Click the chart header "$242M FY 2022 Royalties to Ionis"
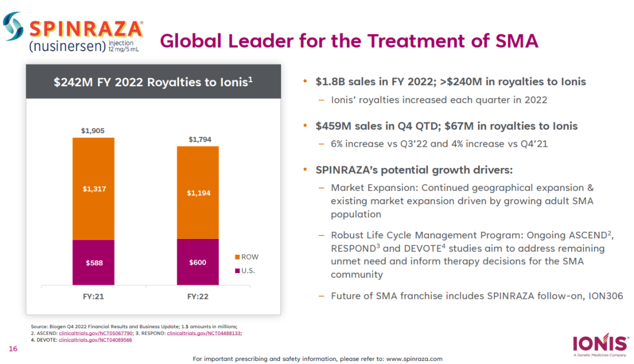Image resolution: width=634 pixels, height=364 pixels. (153, 82)
